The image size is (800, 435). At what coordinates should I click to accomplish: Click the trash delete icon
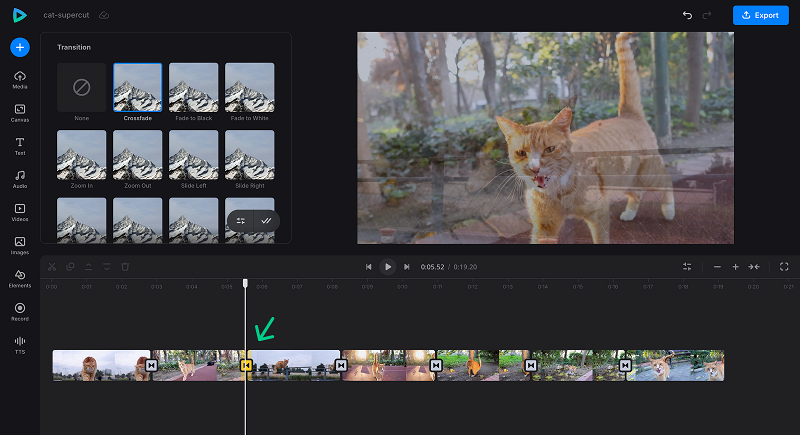(125, 267)
